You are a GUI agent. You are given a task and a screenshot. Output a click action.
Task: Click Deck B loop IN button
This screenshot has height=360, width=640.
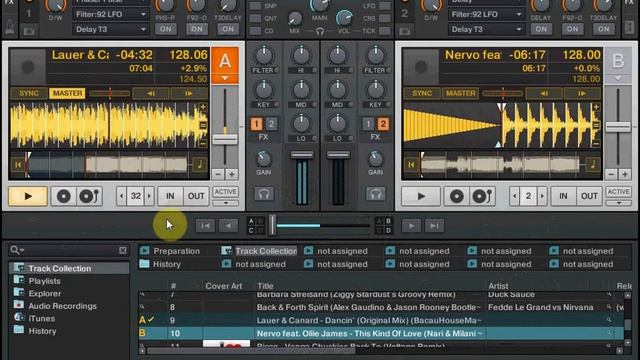563,196
